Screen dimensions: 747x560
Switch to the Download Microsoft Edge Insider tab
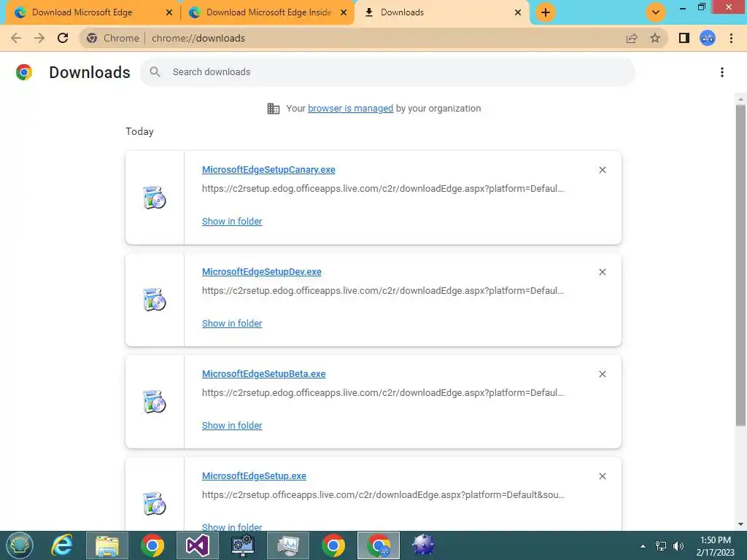click(268, 12)
